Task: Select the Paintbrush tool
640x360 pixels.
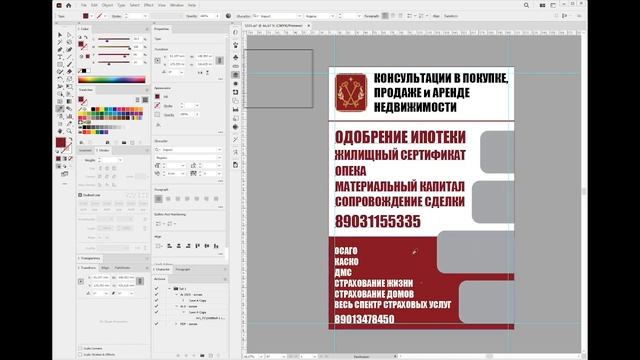Action: pos(69,64)
